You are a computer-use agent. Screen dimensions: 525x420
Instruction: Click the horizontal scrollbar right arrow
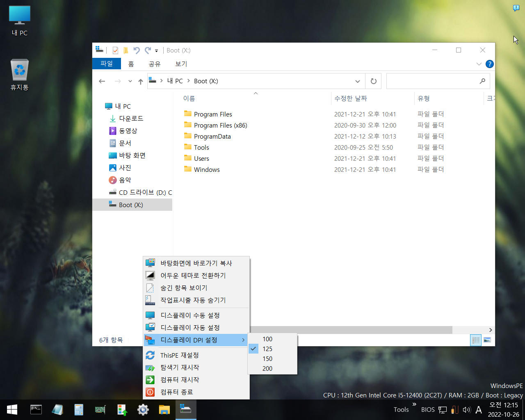(491, 330)
